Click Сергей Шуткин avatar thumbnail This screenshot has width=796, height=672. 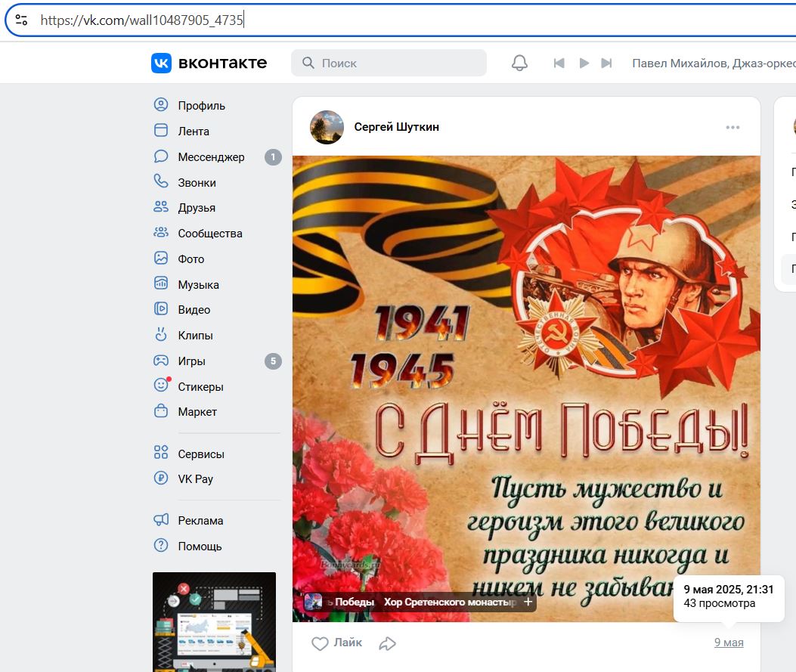click(x=327, y=128)
